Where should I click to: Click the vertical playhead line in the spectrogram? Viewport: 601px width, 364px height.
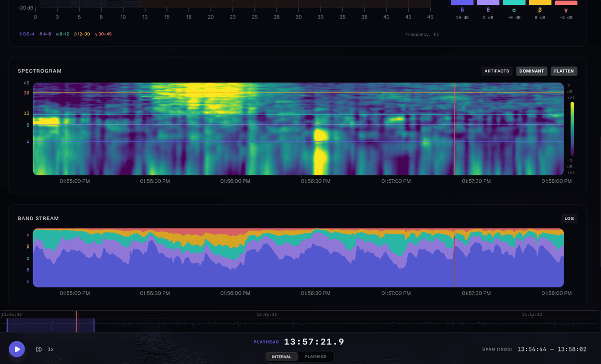click(455, 129)
